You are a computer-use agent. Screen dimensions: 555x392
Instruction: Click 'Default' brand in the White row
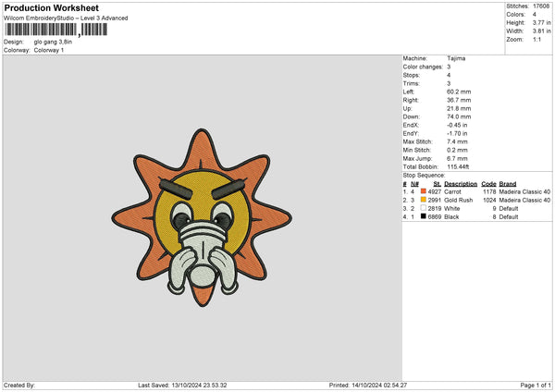pos(509,208)
